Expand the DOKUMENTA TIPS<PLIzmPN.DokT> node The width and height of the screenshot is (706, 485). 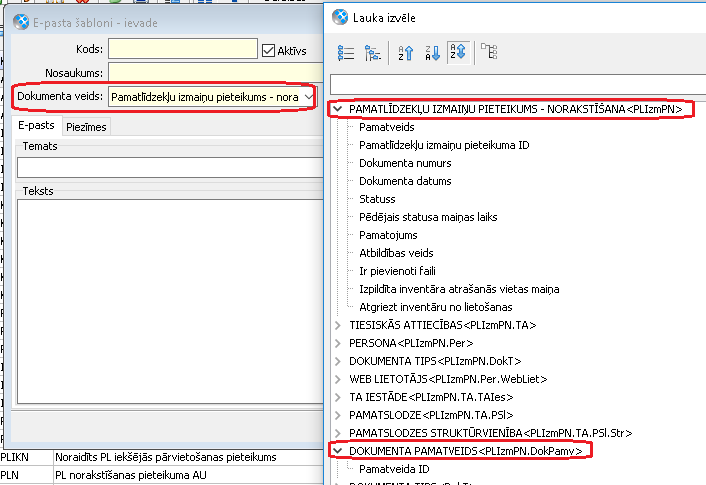pyautogui.click(x=338, y=361)
